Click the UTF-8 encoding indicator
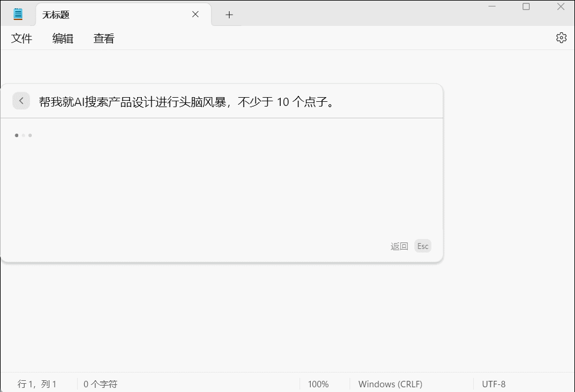The width and height of the screenshot is (575, 392). tap(494, 384)
